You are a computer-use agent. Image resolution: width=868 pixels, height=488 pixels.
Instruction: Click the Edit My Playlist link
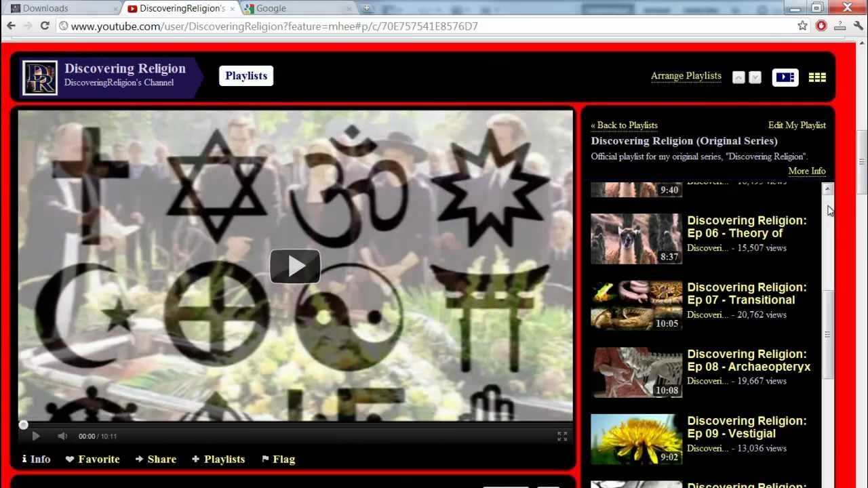coord(797,125)
